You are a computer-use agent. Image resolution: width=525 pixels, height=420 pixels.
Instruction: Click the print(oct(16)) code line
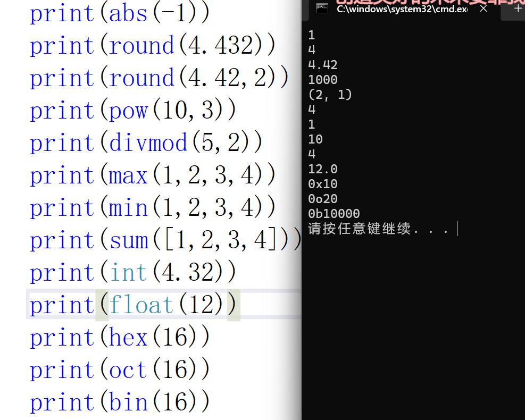pyautogui.click(x=120, y=369)
